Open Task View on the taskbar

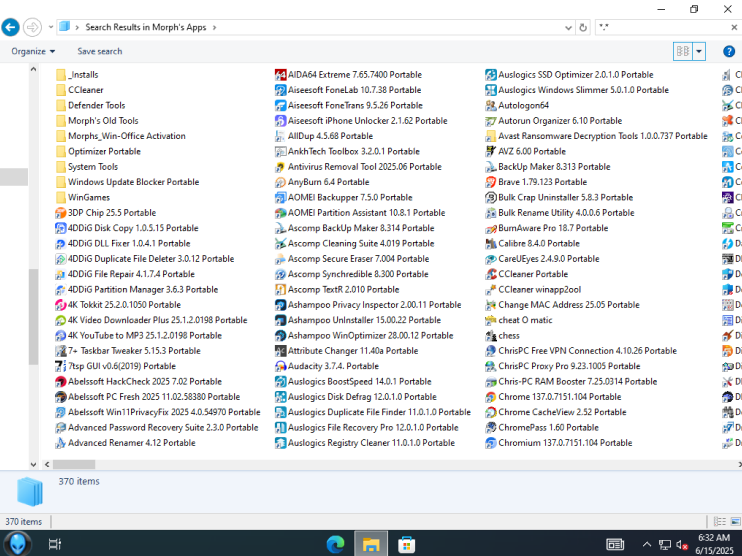(55, 544)
